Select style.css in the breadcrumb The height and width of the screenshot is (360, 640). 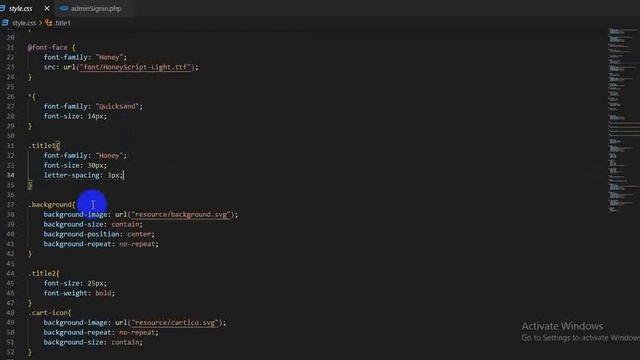[24, 23]
